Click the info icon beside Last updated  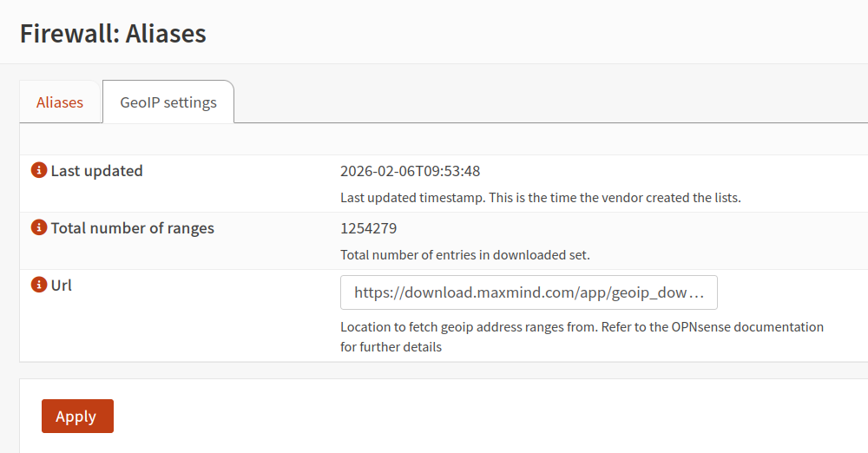click(38, 171)
